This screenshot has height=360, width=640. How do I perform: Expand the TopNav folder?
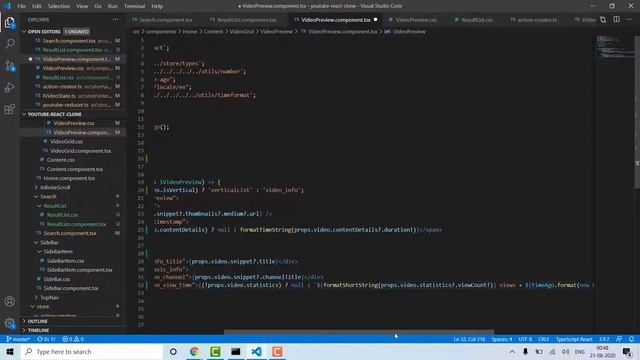point(49,298)
